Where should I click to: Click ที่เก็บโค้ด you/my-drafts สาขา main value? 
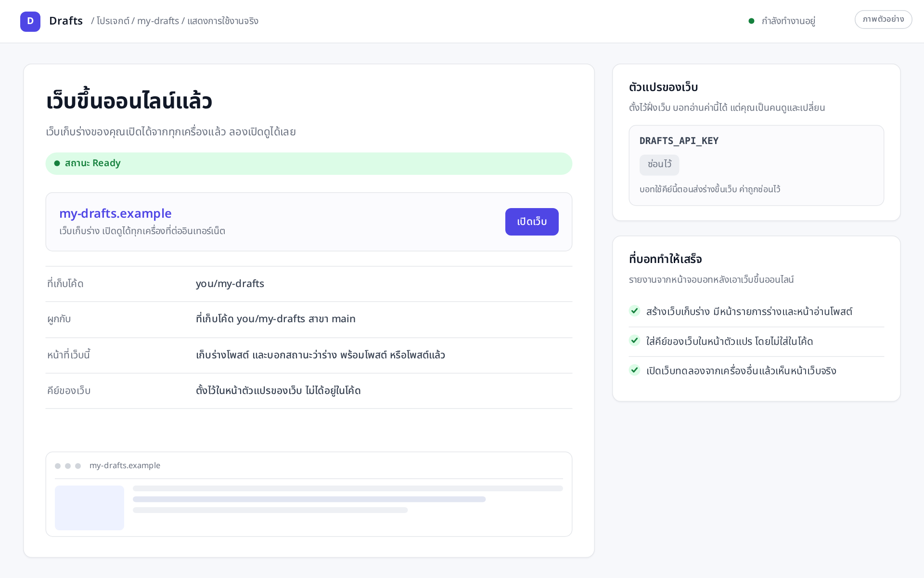[276, 319]
